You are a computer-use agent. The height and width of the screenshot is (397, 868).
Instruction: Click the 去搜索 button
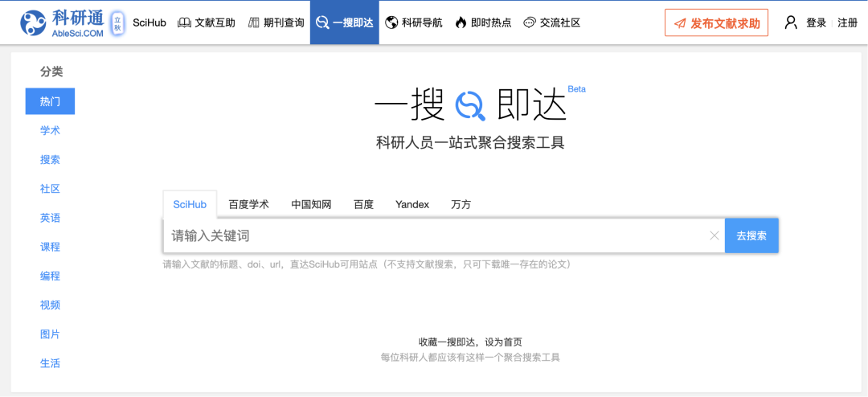(x=751, y=235)
